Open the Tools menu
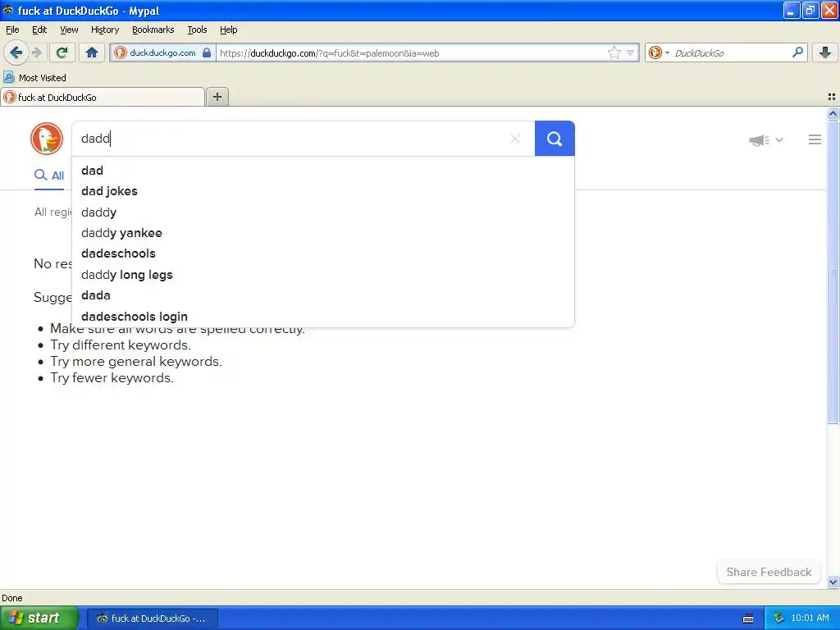840x630 pixels. tap(197, 30)
